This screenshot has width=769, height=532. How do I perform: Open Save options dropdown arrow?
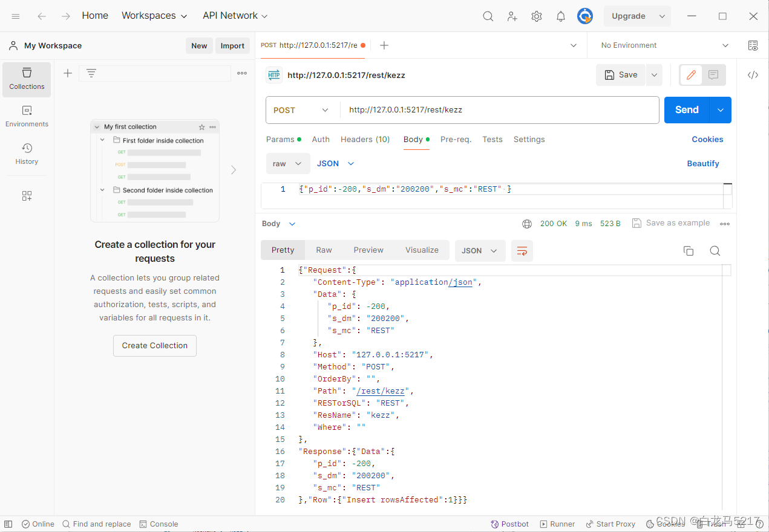point(653,75)
